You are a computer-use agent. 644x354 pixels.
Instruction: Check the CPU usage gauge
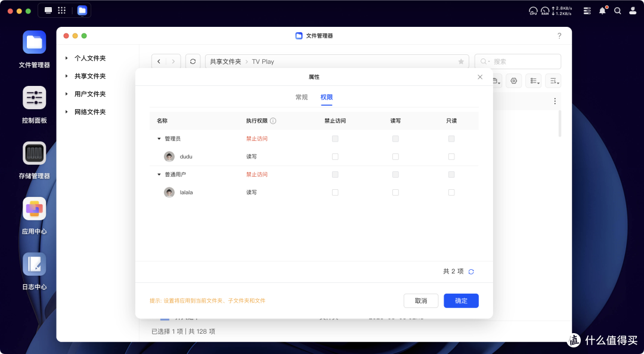tap(533, 11)
